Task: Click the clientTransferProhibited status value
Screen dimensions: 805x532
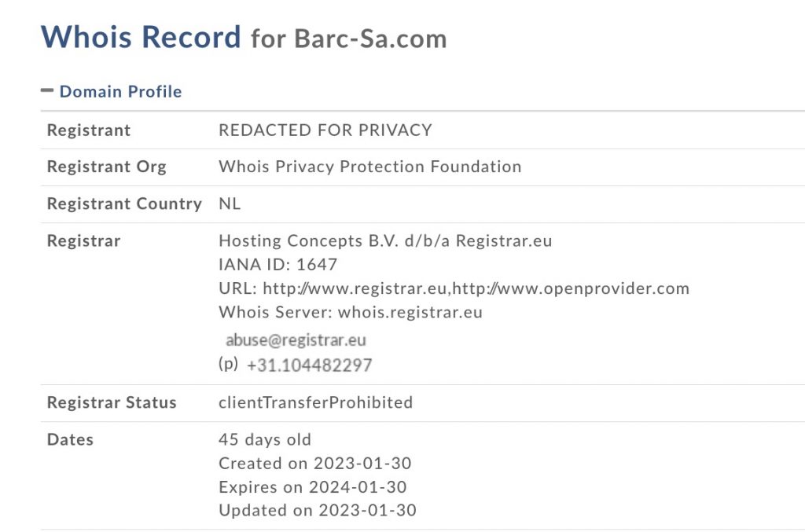Action: coord(315,402)
